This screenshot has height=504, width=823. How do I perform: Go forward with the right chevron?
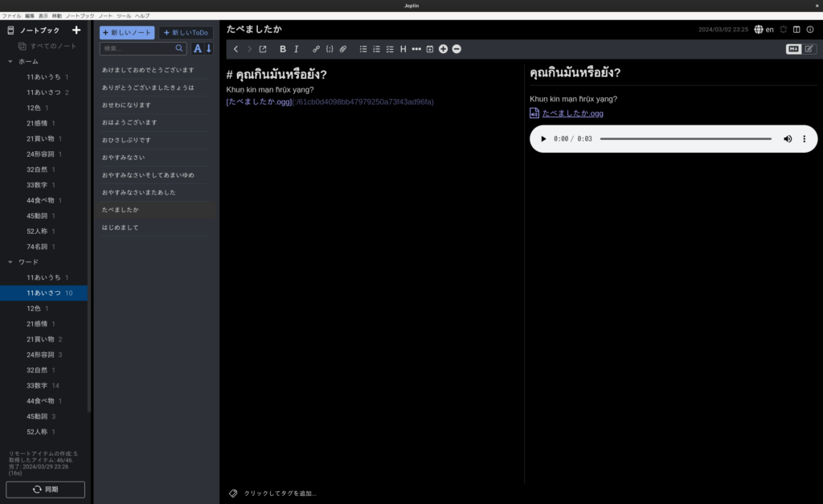(249, 49)
